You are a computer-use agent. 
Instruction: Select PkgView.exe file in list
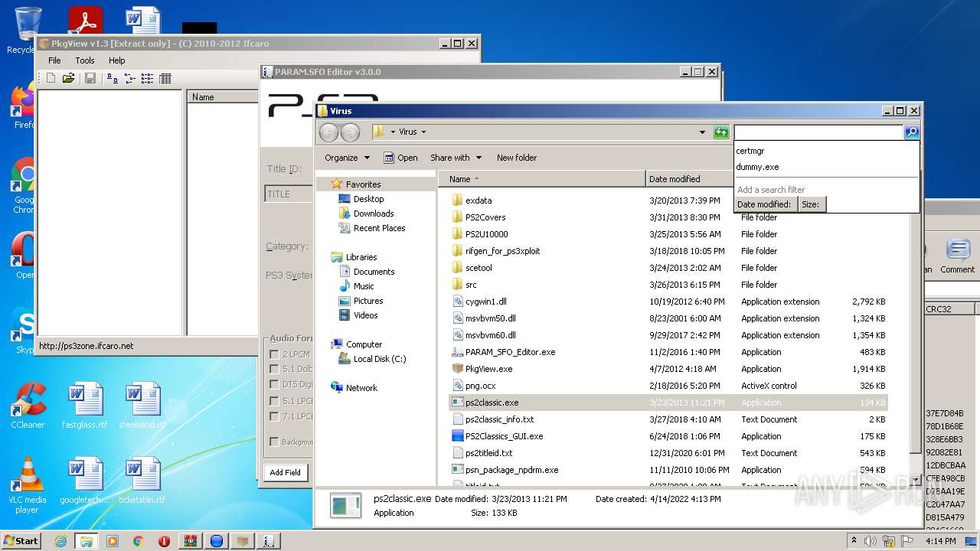[x=488, y=369]
